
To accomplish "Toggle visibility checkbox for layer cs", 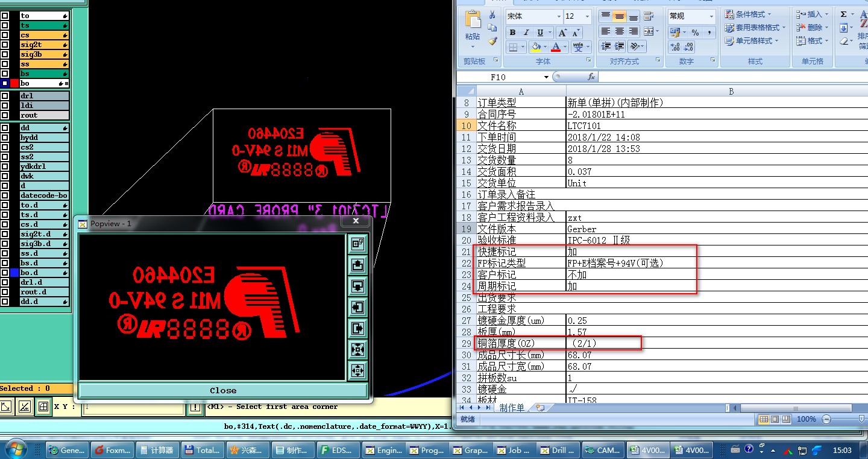I will (5, 35).
